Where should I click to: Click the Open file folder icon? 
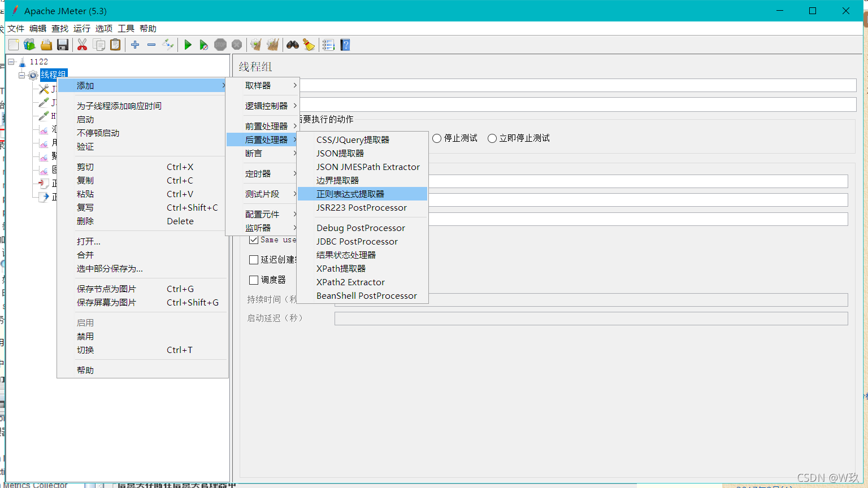tap(46, 45)
